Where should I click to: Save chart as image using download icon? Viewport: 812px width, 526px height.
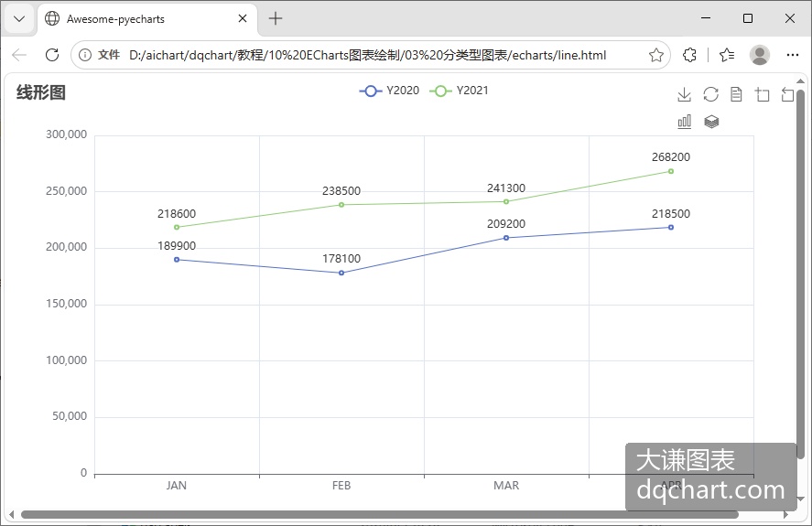pos(684,94)
